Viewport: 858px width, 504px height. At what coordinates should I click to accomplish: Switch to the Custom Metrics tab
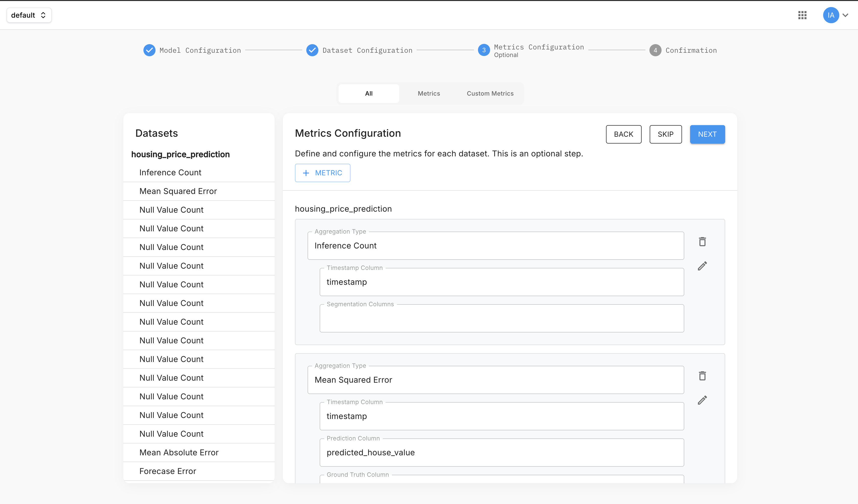[490, 94]
